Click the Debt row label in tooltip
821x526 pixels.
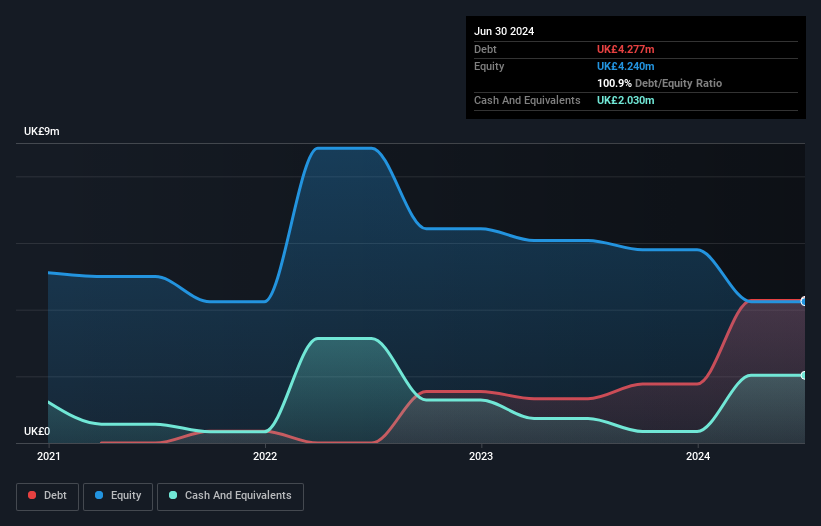pos(485,49)
